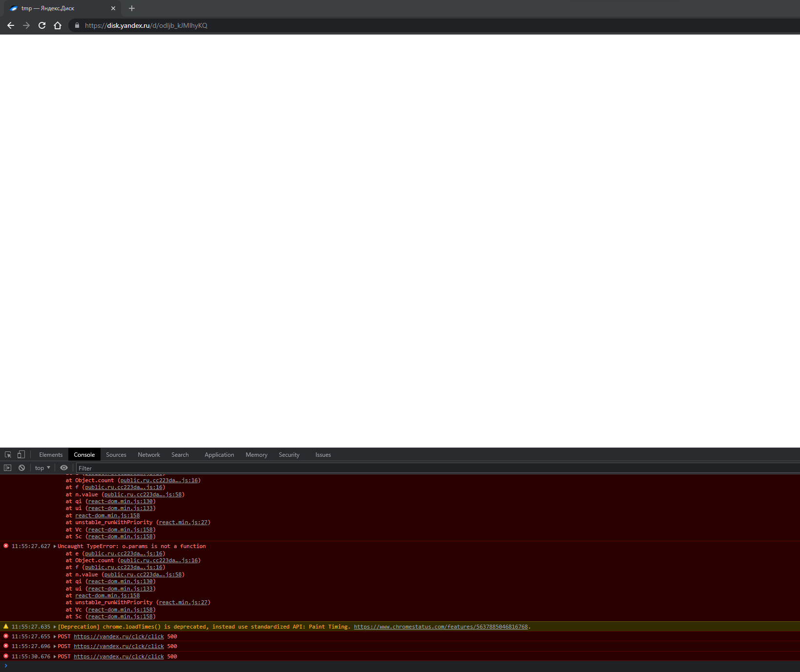The image size is (800, 672).
Task: Create a live expression with eye icon
Action: pyautogui.click(x=63, y=468)
